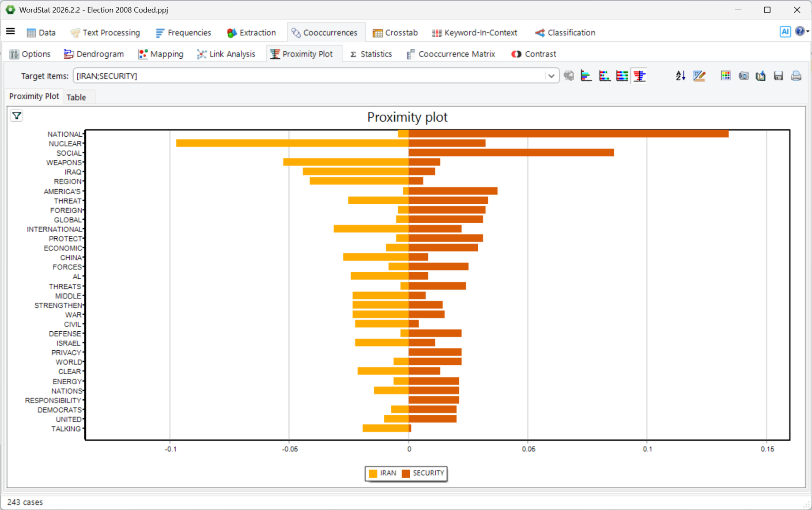Open the filter funnel on the plot
Image resolution: width=812 pixels, height=510 pixels.
click(17, 116)
